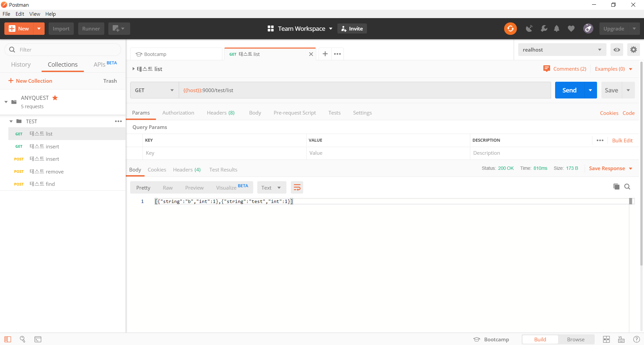Open the request Headers (8) tab
The height and width of the screenshot is (345, 644).
coord(221,113)
